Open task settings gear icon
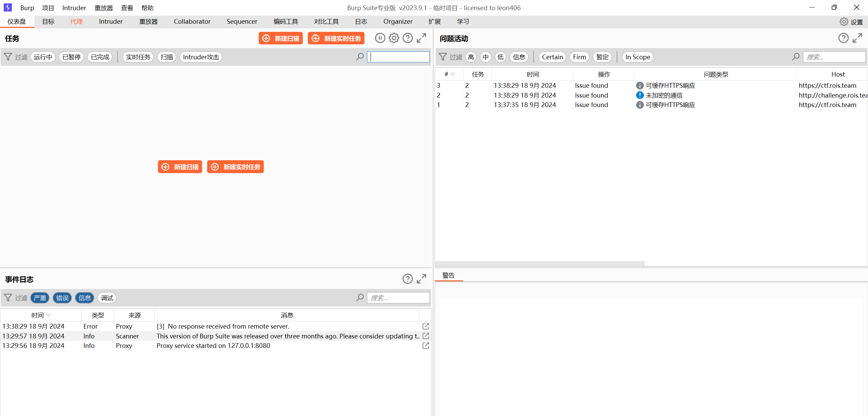Image resolution: width=868 pixels, height=416 pixels. tap(394, 38)
